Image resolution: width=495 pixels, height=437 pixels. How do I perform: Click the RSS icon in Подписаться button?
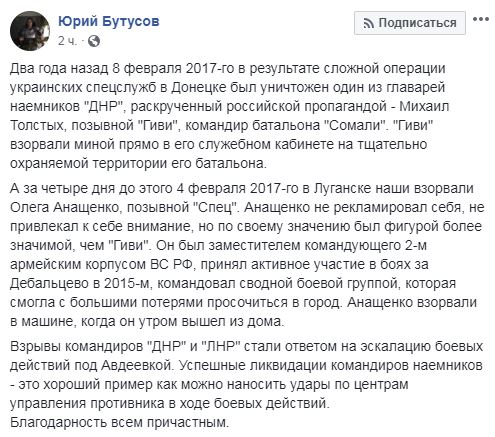[369, 23]
